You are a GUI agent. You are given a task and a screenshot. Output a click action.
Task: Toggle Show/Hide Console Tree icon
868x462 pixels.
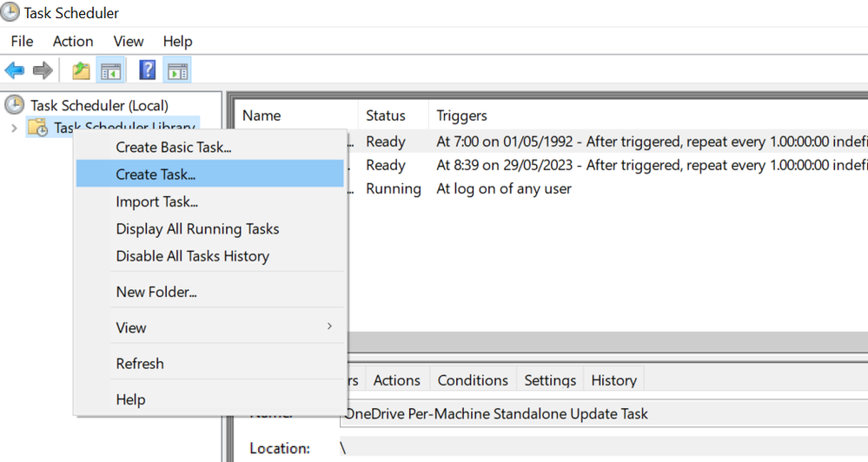(x=111, y=70)
